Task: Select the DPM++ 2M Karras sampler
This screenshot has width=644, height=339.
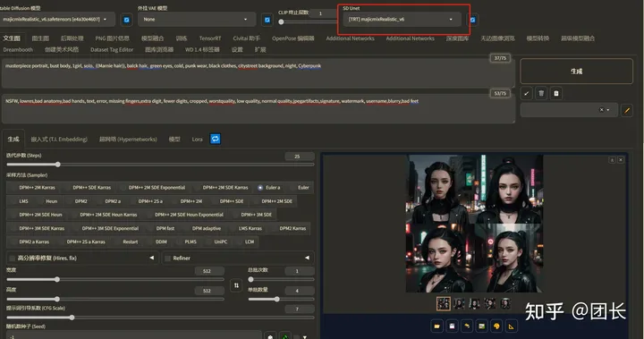Action: point(33,187)
